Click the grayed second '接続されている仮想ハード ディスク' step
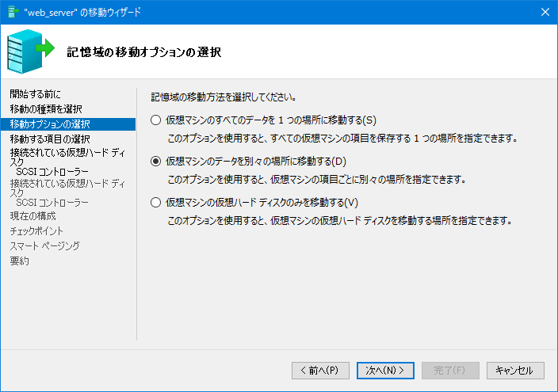 [67, 188]
